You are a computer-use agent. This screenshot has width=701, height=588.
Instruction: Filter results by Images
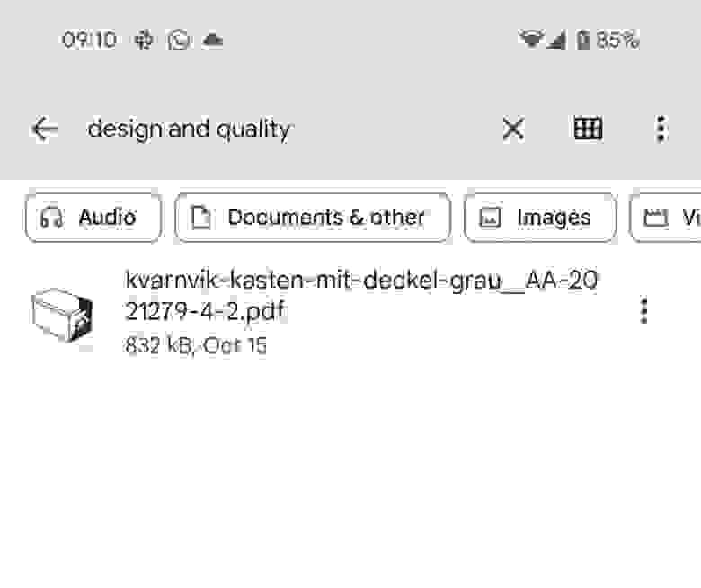(x=540, y=218)
